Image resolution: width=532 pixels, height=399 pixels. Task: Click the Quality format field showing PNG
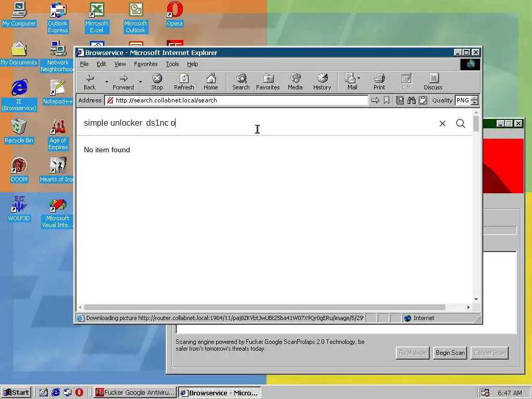463,100
